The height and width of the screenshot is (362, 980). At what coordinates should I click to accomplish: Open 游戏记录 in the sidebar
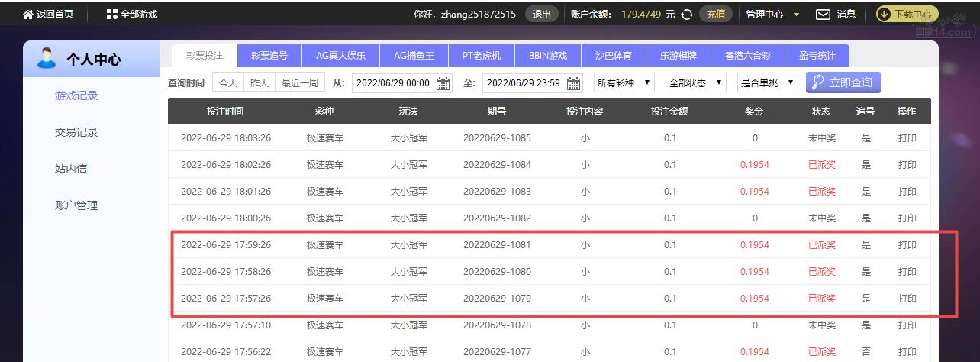76,95
